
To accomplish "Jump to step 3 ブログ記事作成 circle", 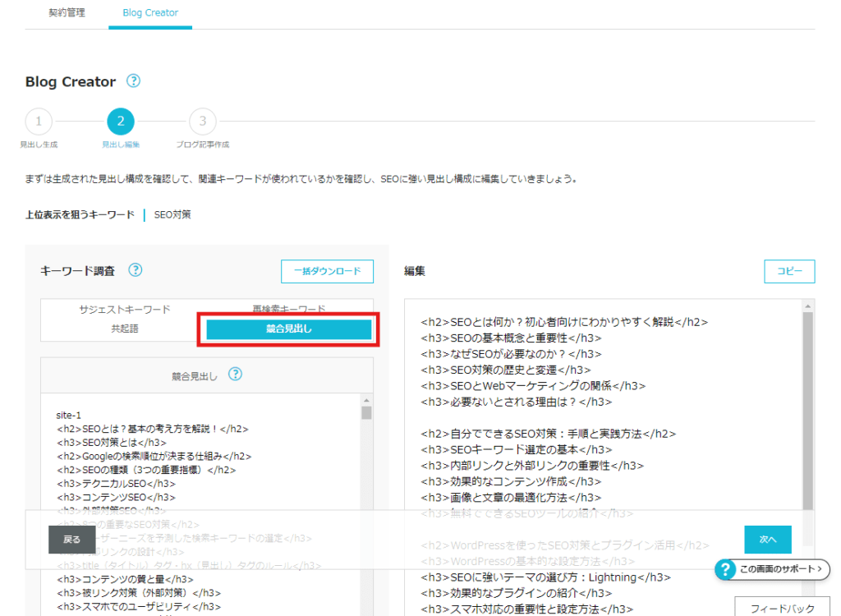I will [202, 122].
